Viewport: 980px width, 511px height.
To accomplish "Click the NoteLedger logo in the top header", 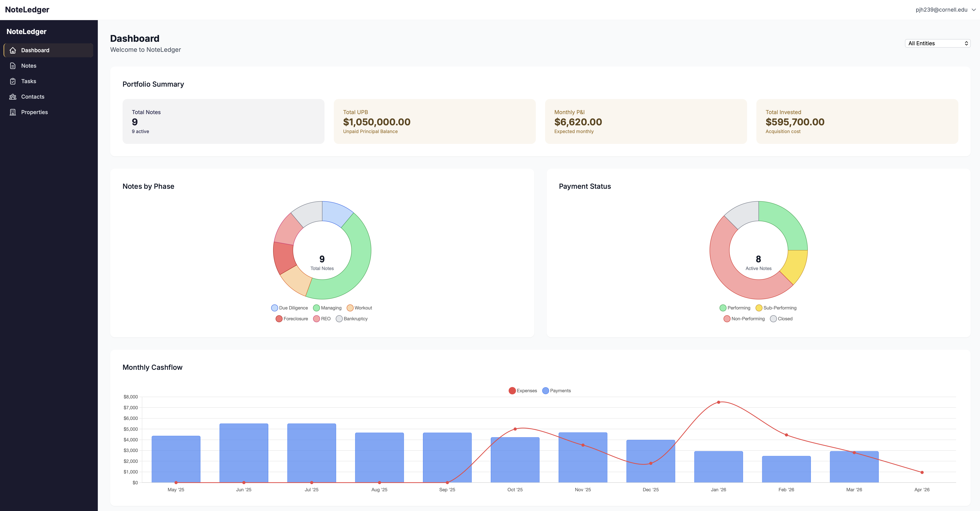I will (x=27, y=9).
